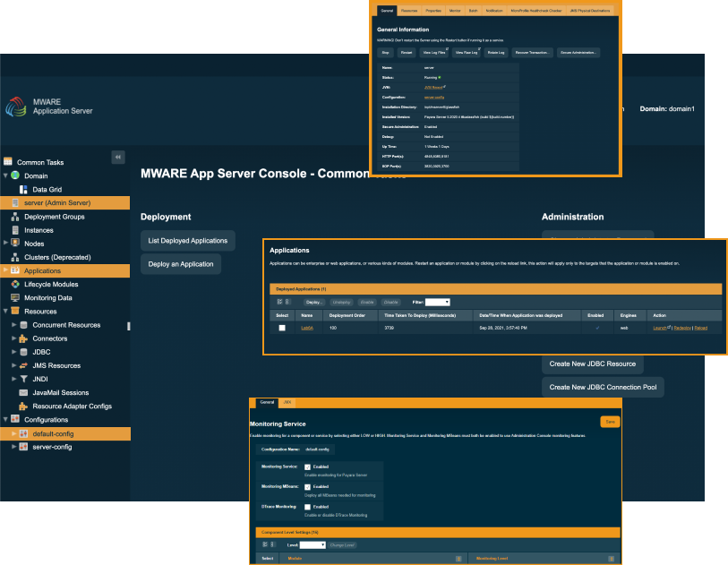The image size is (728, 565).
Task: Click the JMS Resources arrows icon
Action: pos(23,365)
